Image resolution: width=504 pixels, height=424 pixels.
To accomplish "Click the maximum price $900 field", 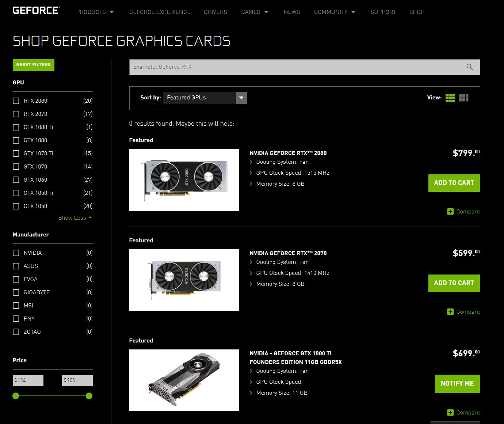I will click(77, 381).
